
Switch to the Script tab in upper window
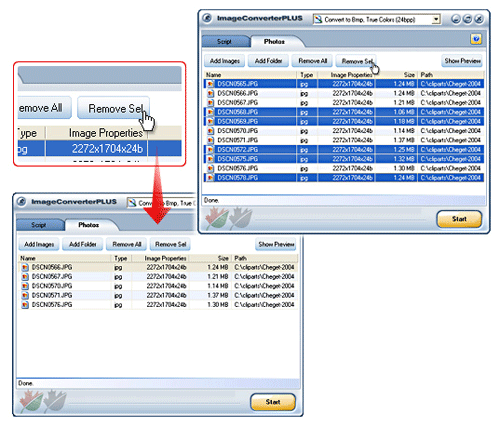pyautogui.click(x=224, y=41)
